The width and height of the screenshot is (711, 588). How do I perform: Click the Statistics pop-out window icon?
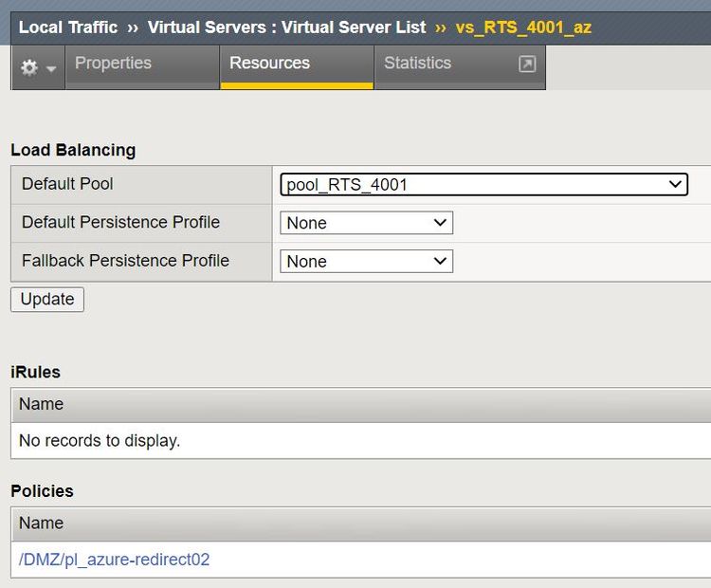pyautogui.click(x=527, y=64)
